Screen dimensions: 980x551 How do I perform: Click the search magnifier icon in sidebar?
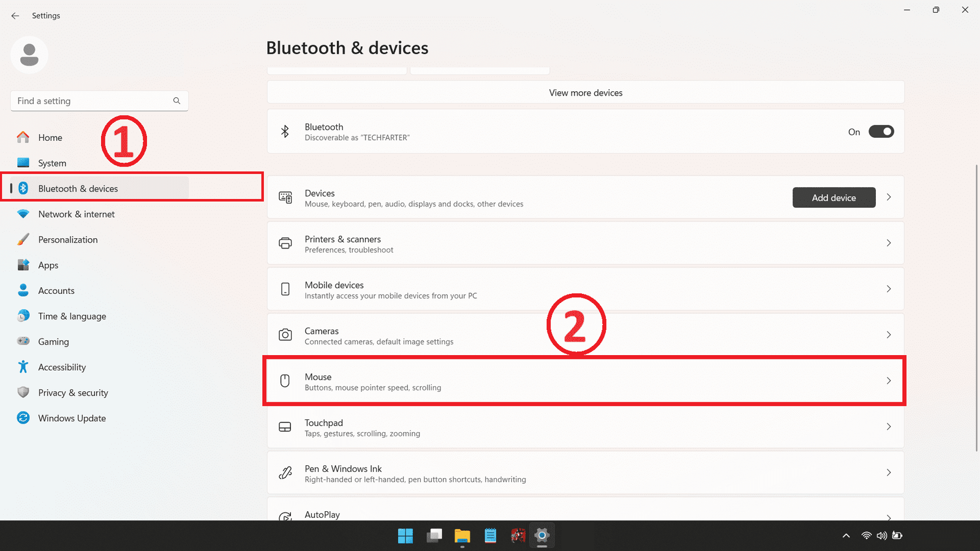point(176,101)
